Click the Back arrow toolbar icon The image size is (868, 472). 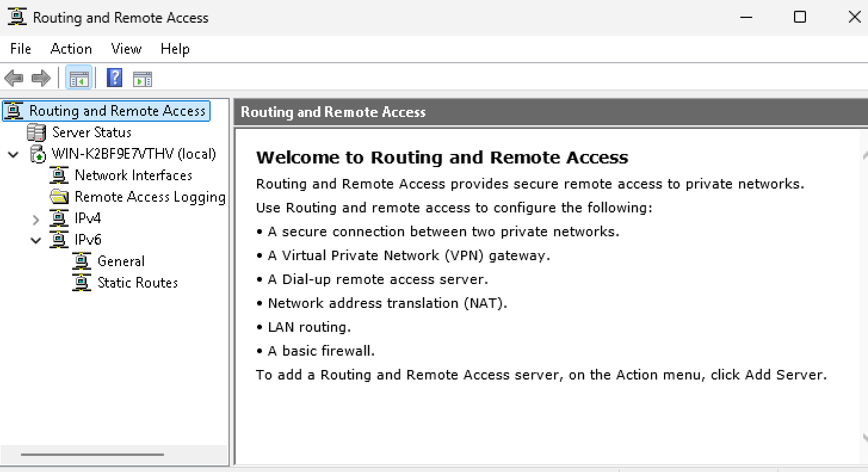13,78
